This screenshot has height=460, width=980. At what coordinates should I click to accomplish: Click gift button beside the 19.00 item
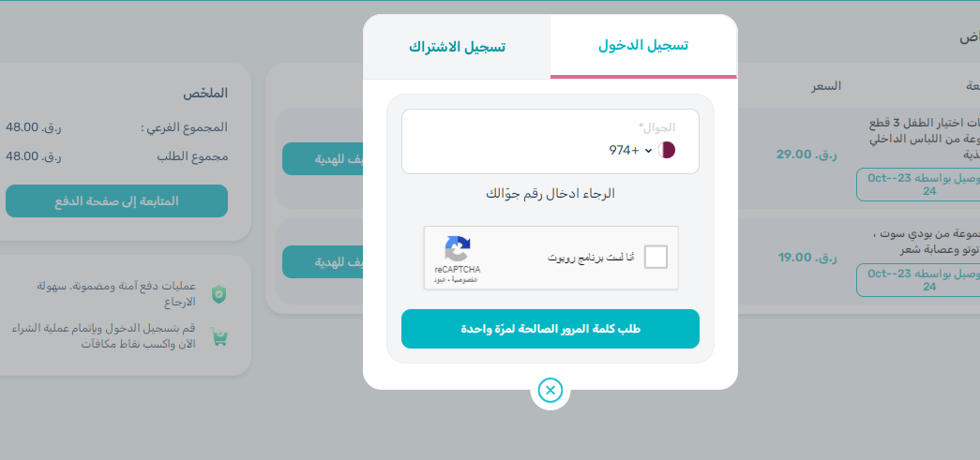point(323,261)
